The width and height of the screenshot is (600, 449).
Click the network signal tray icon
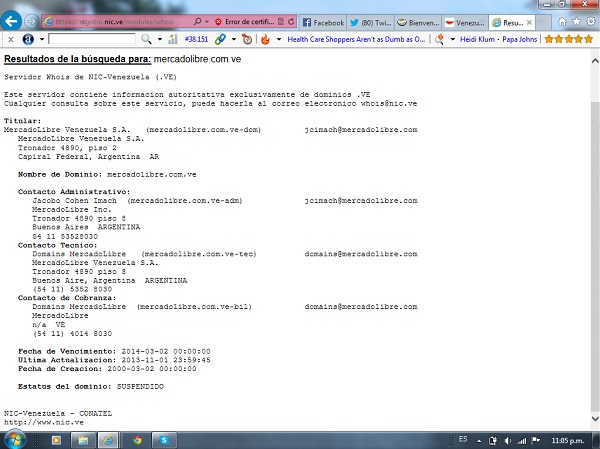coord(522,441)
